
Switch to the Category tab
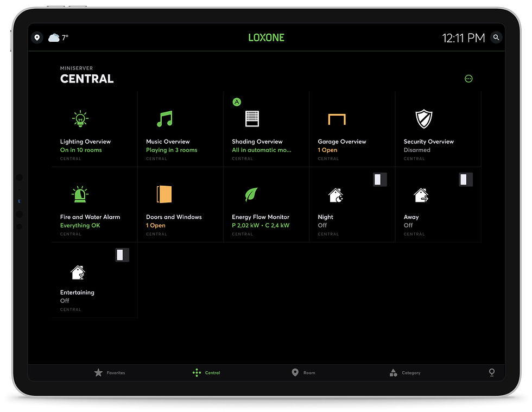coord(405,372)
